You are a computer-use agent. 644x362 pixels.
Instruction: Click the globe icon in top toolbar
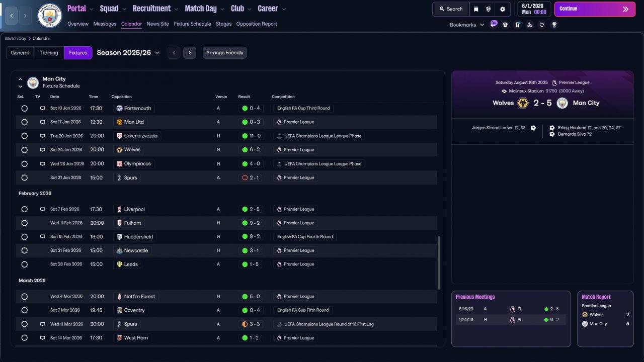pos(488,9)
